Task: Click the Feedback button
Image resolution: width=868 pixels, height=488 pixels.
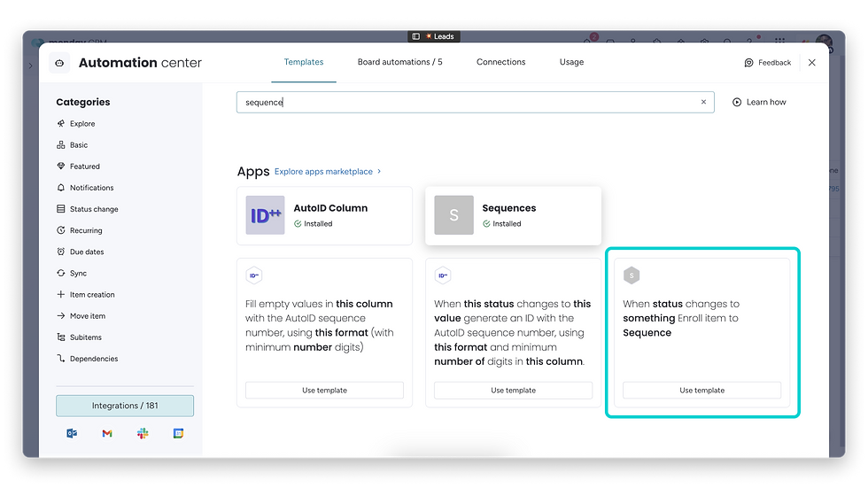Action: 768,63
